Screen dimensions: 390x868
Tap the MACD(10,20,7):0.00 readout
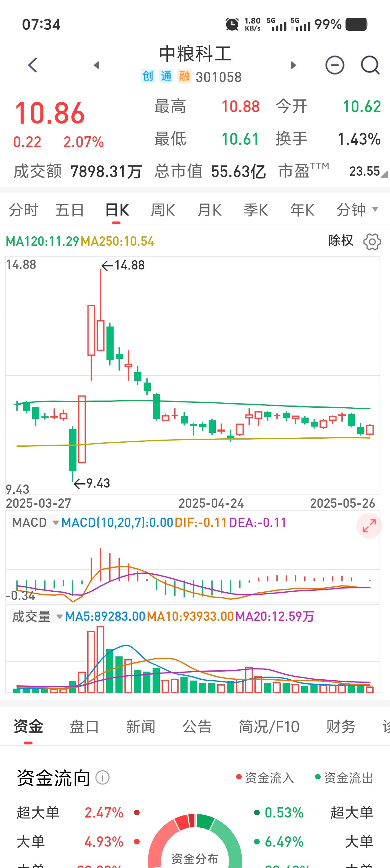[117, 522]
